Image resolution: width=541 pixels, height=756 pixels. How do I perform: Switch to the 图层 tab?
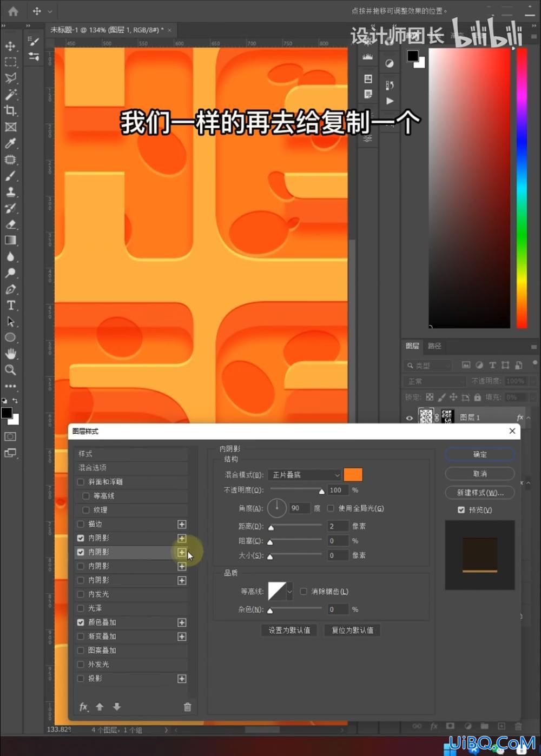pyautogui.click(x=412, y=346)
